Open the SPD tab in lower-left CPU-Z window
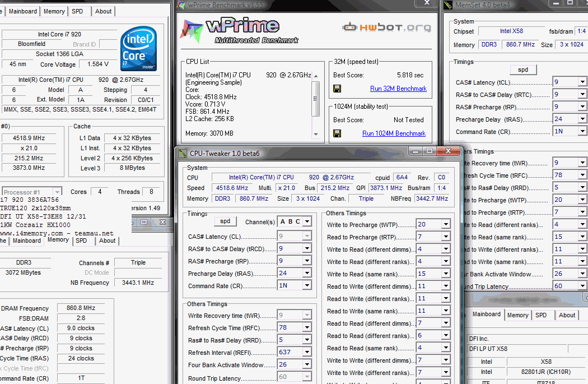 [x=81, y=240]
